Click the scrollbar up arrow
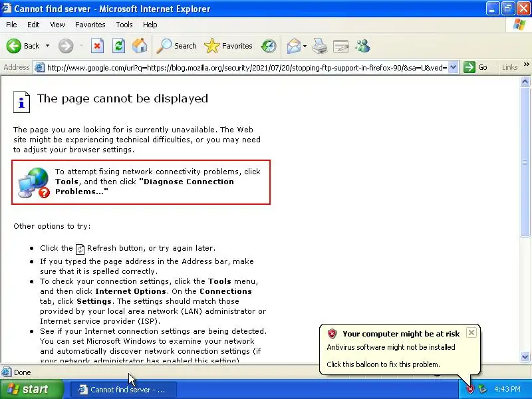Screen dimensions: 532x399 (525, 81)
